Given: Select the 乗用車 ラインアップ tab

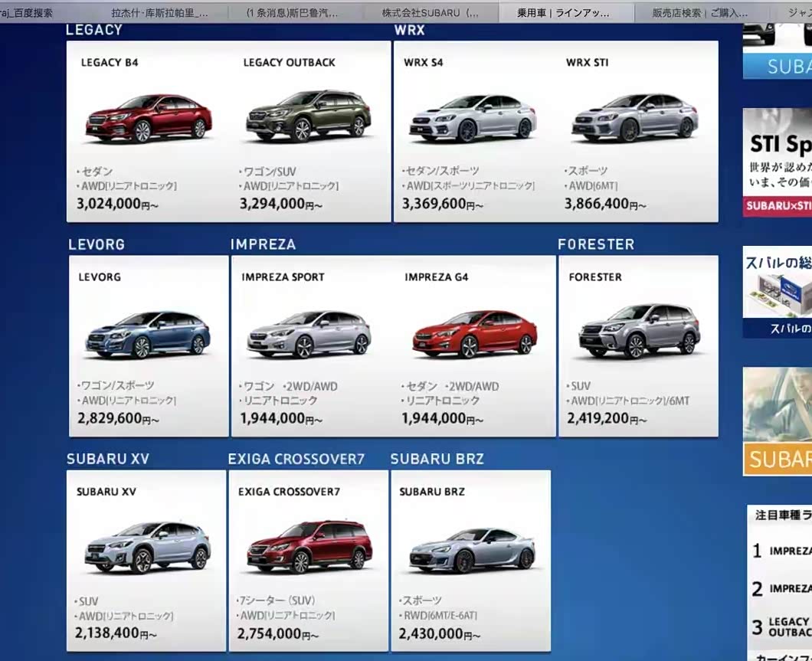Looking at the screenshot, I should pyautogui.click(x=565, y=12).
